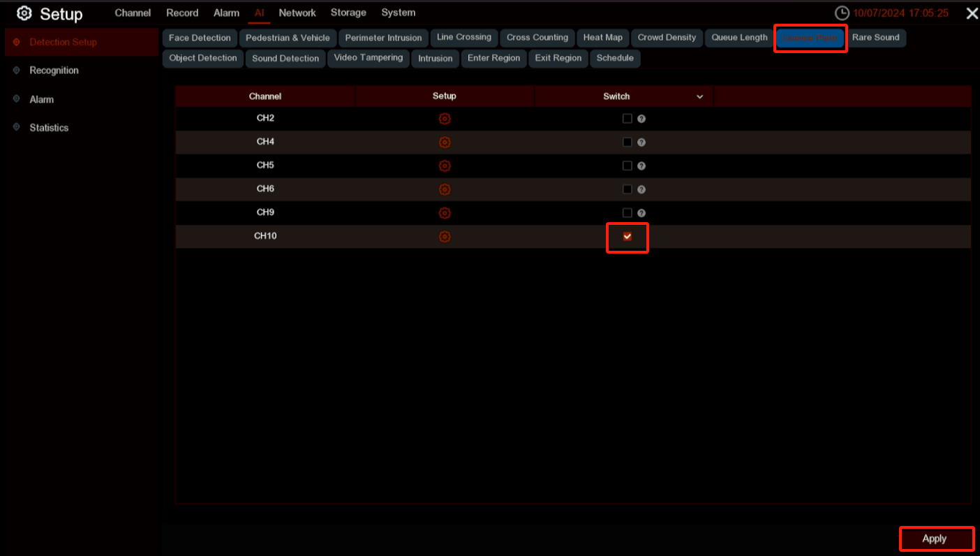Open Alarm in the left sidebar

click(41, 99)
